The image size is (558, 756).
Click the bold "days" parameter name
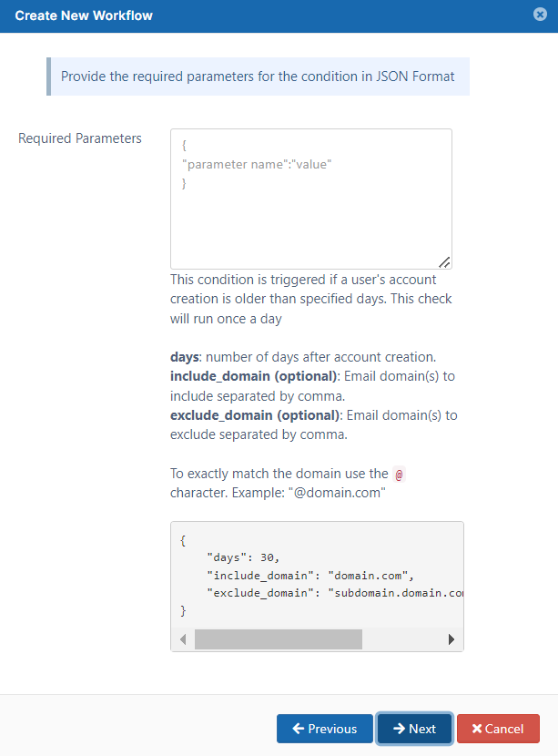tap(186, 356)
